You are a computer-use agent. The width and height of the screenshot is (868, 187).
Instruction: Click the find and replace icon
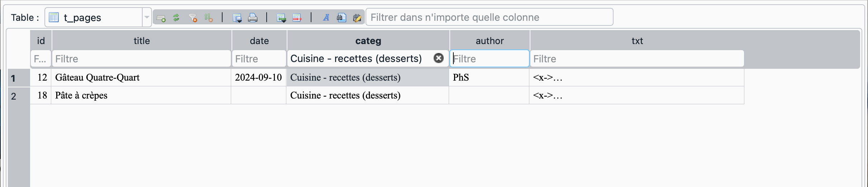point(357,18)
